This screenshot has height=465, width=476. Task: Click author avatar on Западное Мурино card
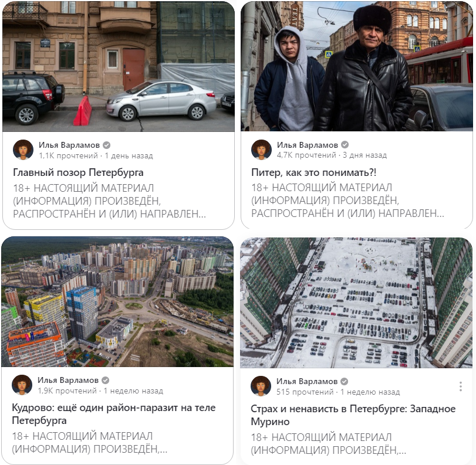[x=261, y=386]
